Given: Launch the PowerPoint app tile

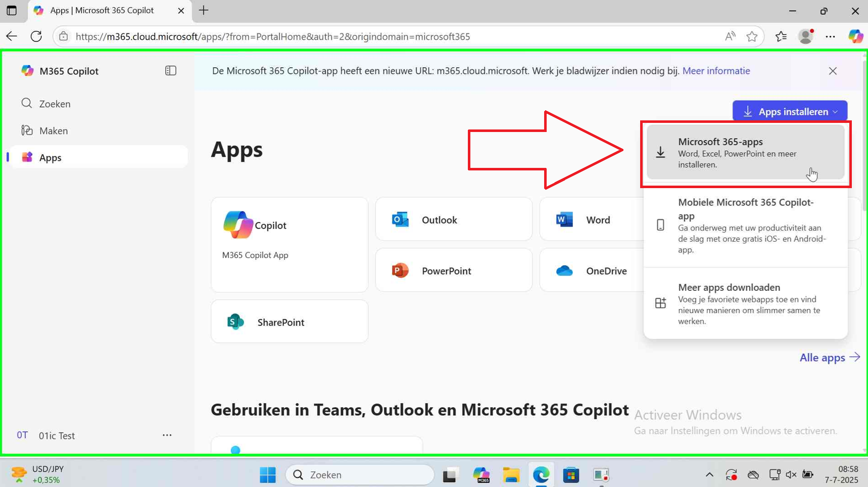Looking at the screenshot, I should [453, 271].
